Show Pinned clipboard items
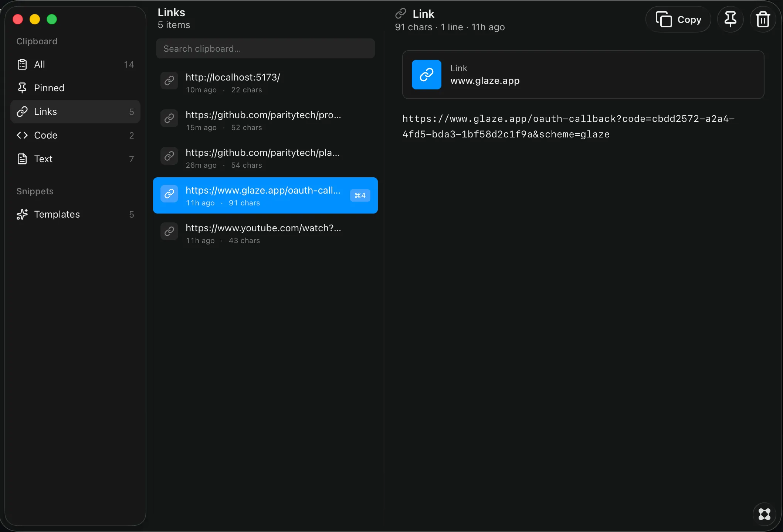 point(75,88)
